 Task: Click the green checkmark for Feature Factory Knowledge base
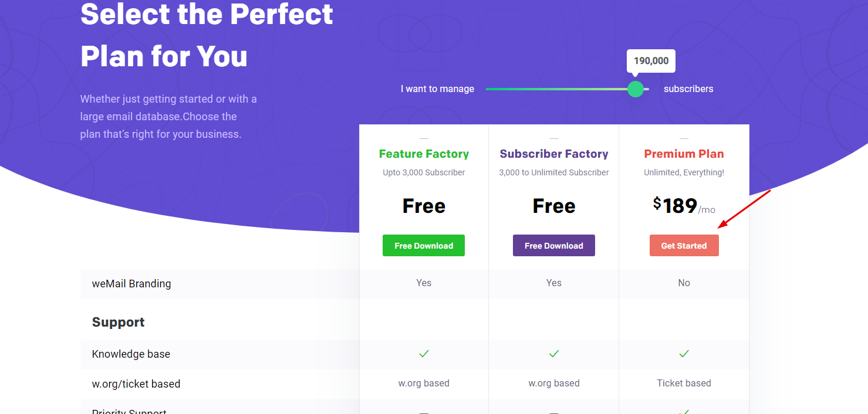pyautogui.click(x=424, y=354)
